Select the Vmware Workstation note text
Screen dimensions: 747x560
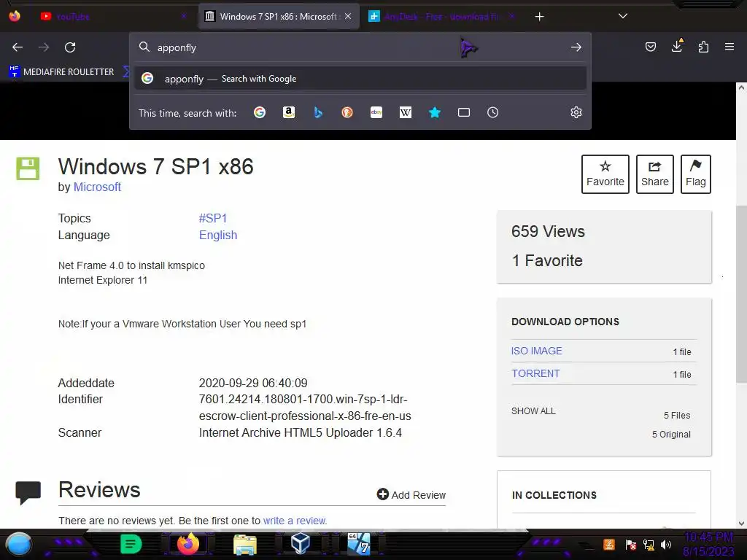tap(182, 324)
